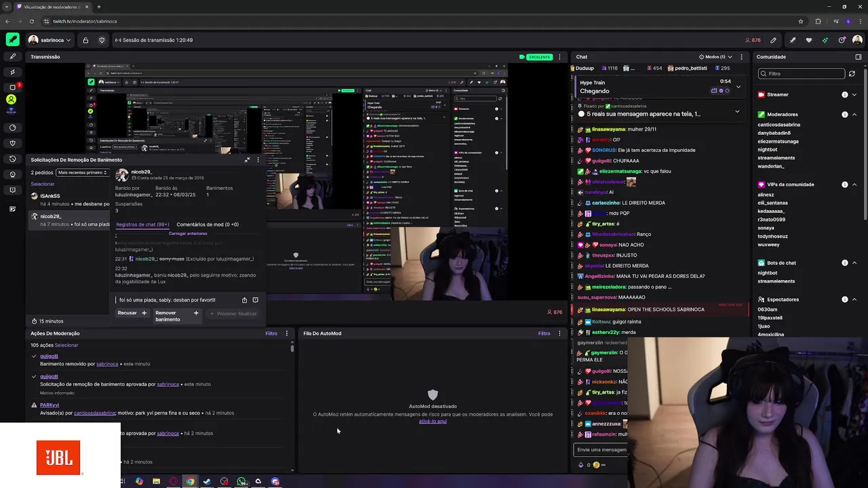
Task: Open Google Chrome in the taskbar
Action: pyautogui.click(x=190, y=481)
